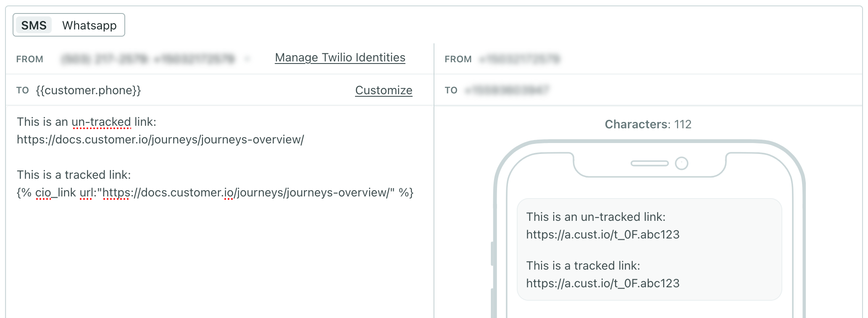Click "This is an un-tracked link:" preview text
The width and height of the screenshot is (868, 318).
coord(596,217)
